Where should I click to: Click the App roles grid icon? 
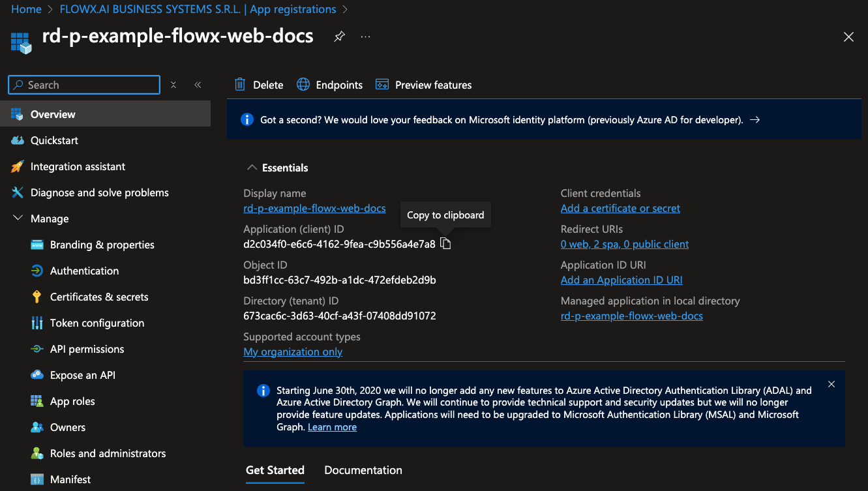[37, 401]
